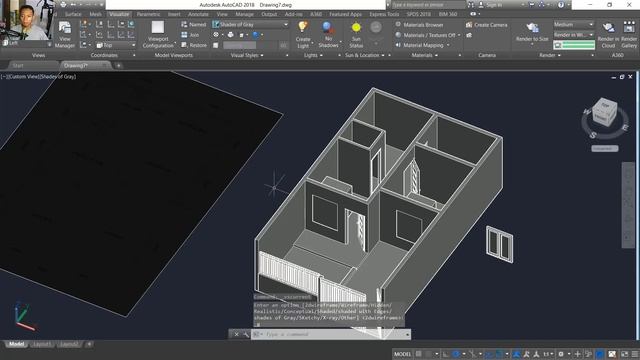The width and height of the screenshot is (640, 360).
Task: Click the Unnamed UCS label under ViewCube
Action: point(604,149)
